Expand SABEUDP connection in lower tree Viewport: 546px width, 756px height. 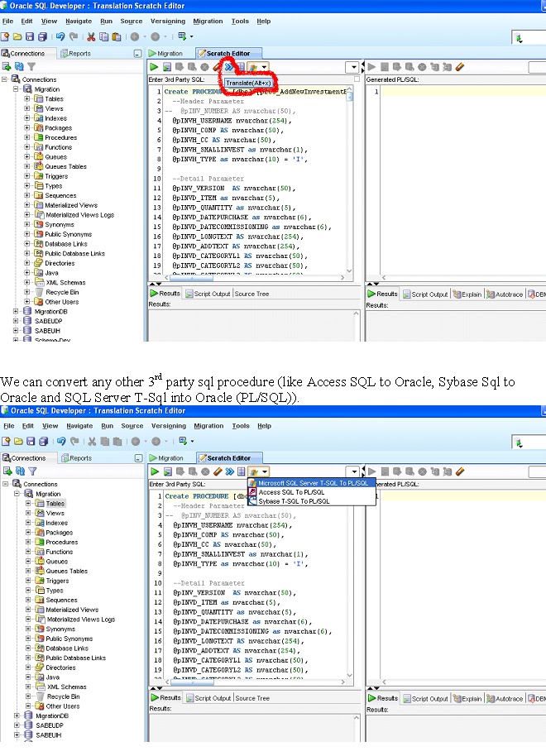tap(17, 725)
